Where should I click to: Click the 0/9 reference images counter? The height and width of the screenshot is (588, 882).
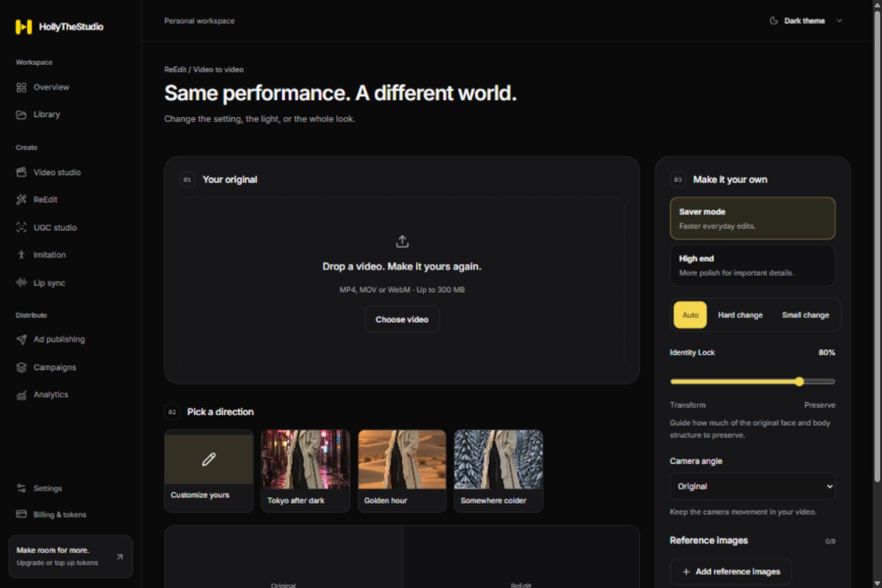pos(830,541)
